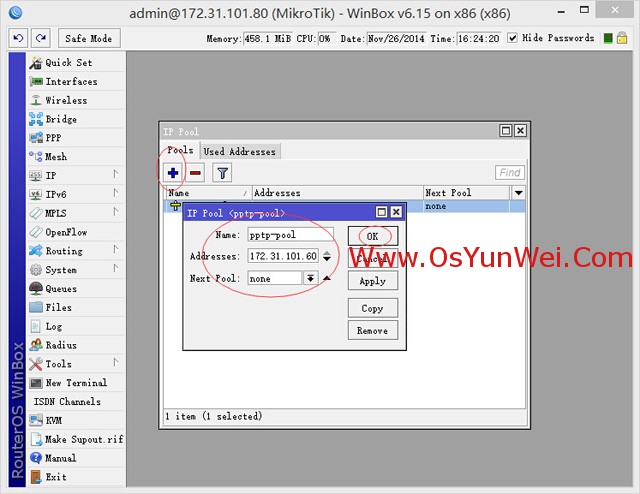Maximize the pptp-pool dialog

382,212
